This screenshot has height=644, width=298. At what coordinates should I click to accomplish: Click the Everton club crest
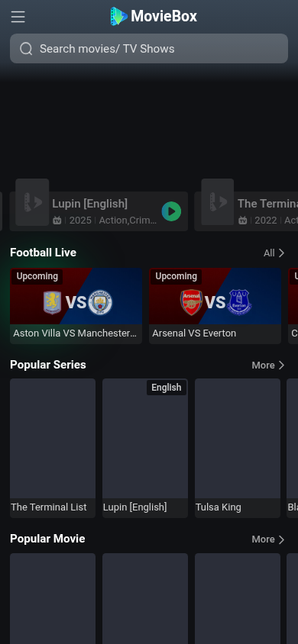tap(239, 303)
